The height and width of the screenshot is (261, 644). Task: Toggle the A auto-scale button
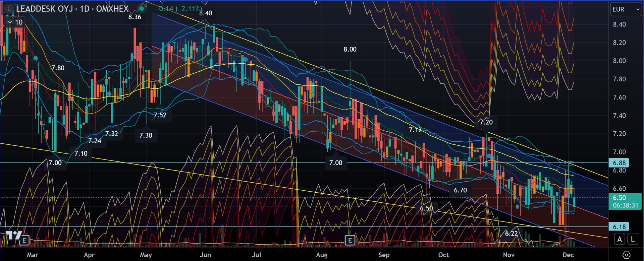pos(620,239)
